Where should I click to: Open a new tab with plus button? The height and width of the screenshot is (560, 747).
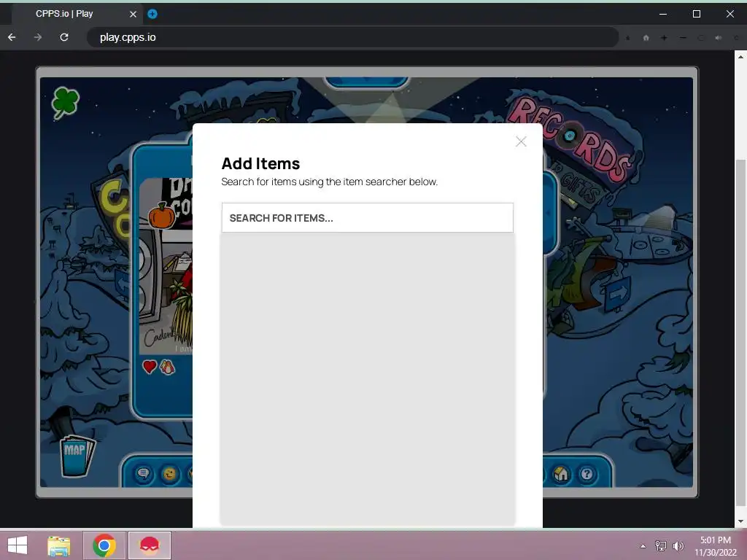click(x=152, y=14)
